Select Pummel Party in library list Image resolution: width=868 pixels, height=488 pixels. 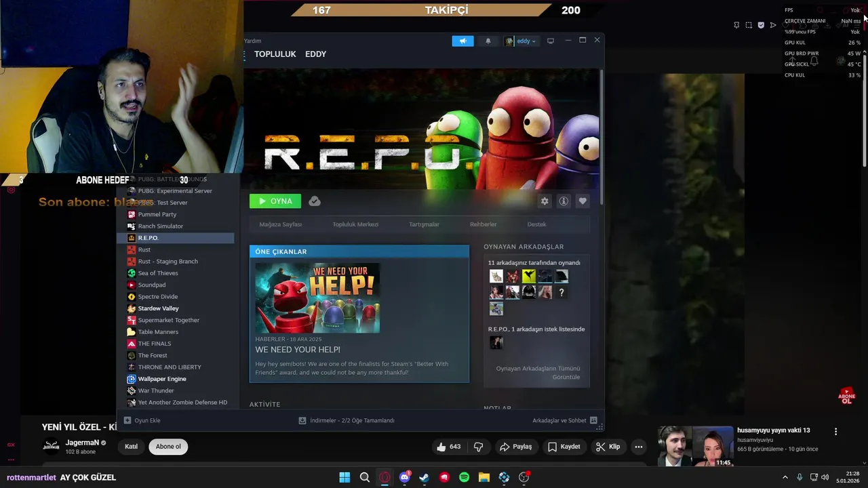coord(157,214)
